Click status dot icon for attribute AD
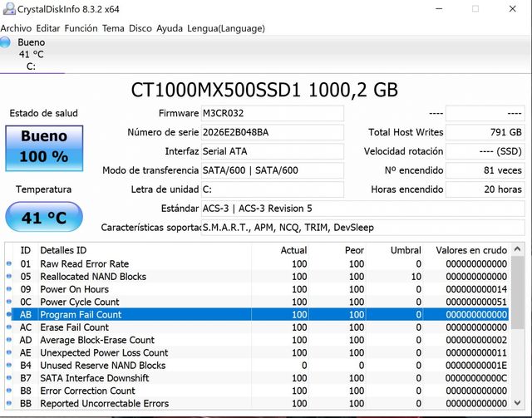The image size is (532, 418). (x=9, y=339)
